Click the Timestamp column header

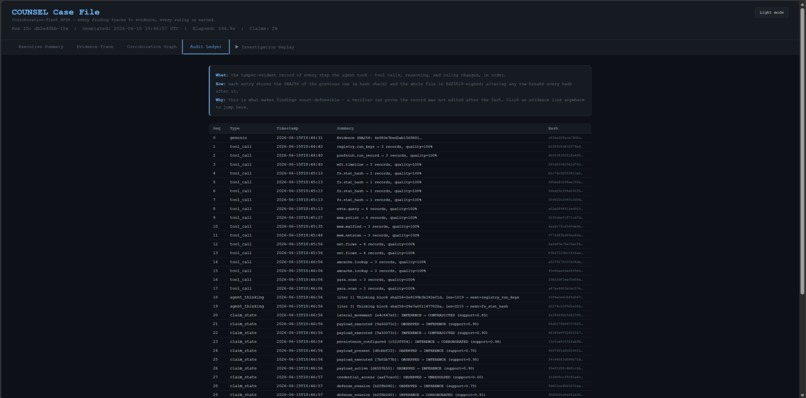(x=287, y=129)
